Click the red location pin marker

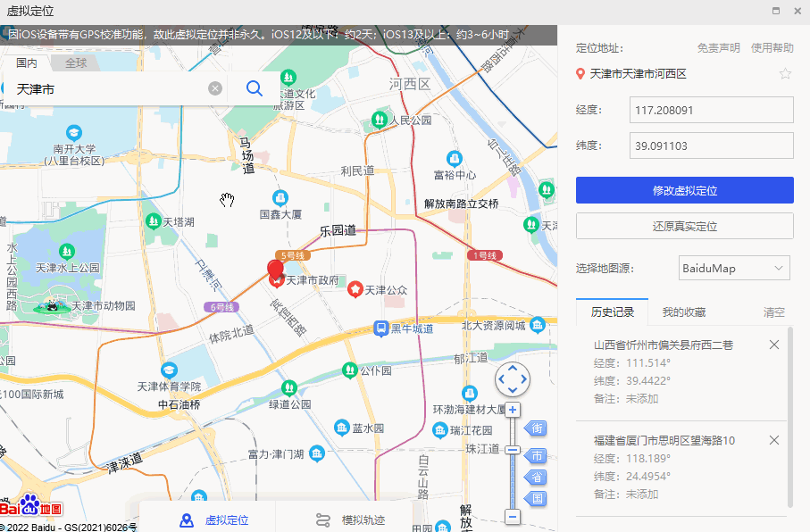[275, 270]
